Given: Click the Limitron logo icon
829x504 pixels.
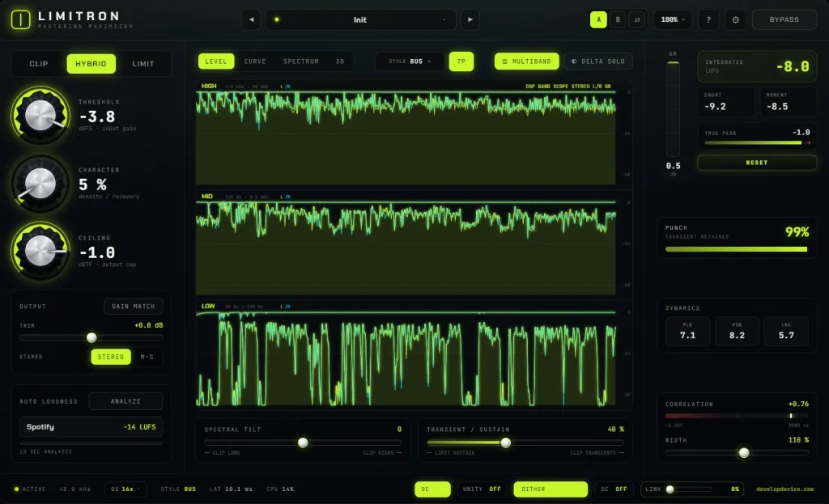Looking at the screenshot, I should click(20, 19).
